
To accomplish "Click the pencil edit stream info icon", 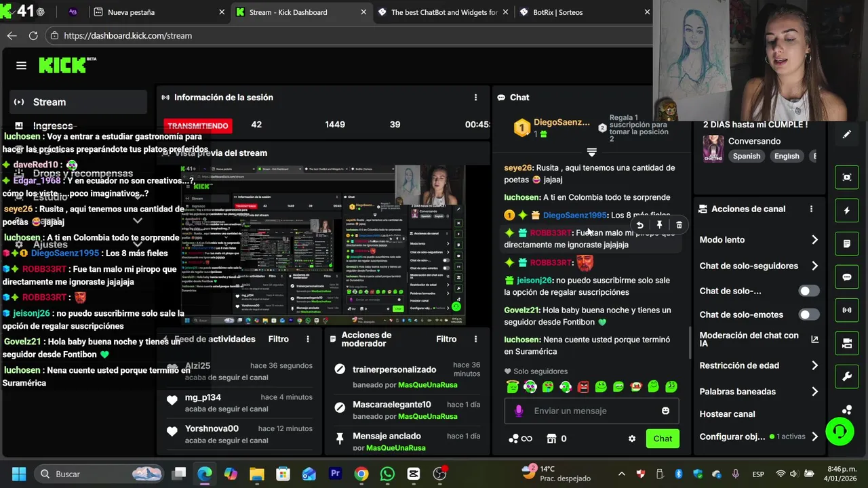I will (x=847, y=134).
